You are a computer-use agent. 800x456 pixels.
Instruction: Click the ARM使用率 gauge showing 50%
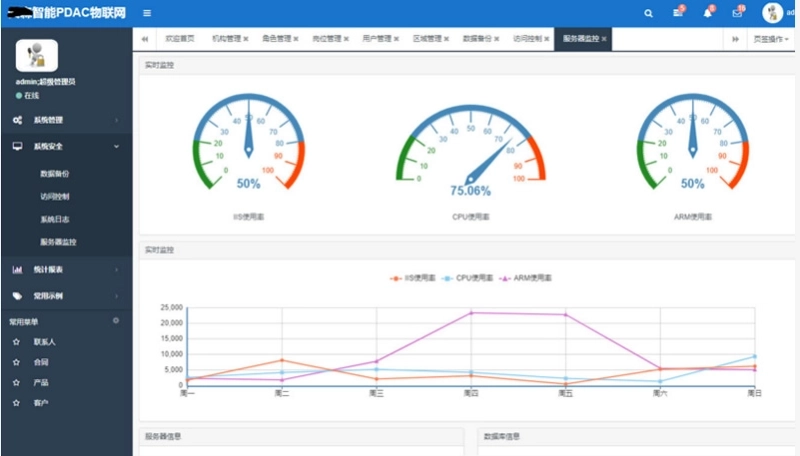coord(692,143)
